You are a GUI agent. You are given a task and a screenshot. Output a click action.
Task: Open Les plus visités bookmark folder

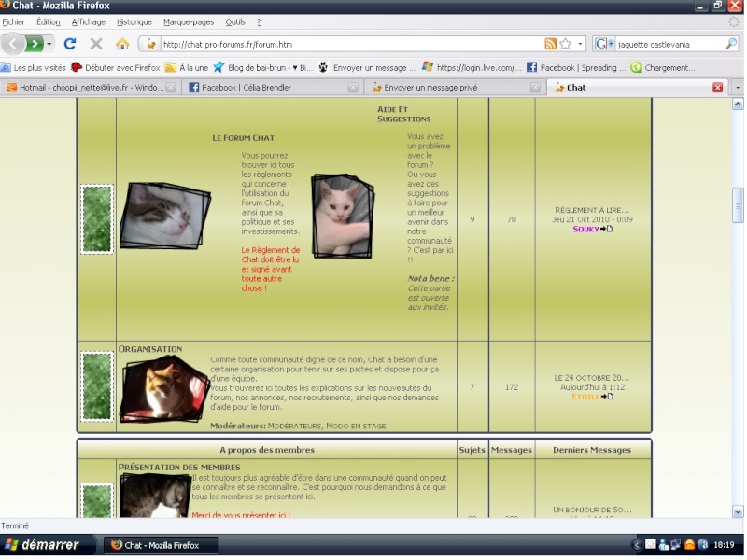(x=34, y=67)
